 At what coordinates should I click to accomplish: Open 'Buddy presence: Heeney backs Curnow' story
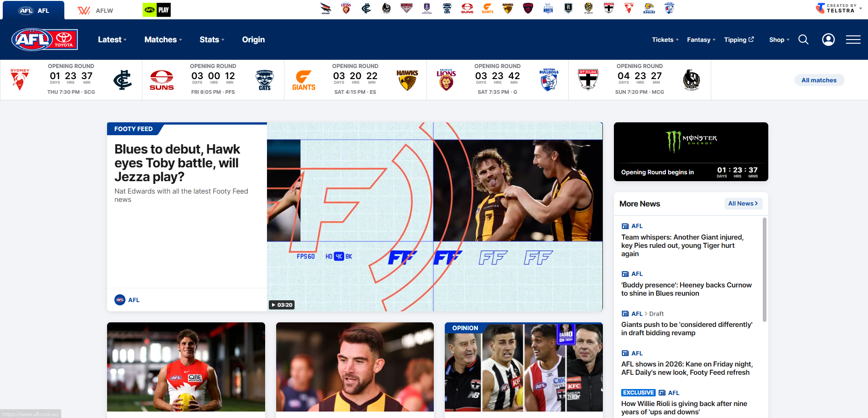tap(686, 289)
